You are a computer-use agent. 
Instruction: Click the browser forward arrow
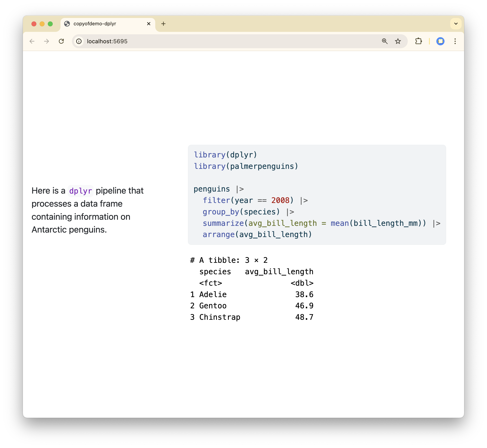[47, 41]
